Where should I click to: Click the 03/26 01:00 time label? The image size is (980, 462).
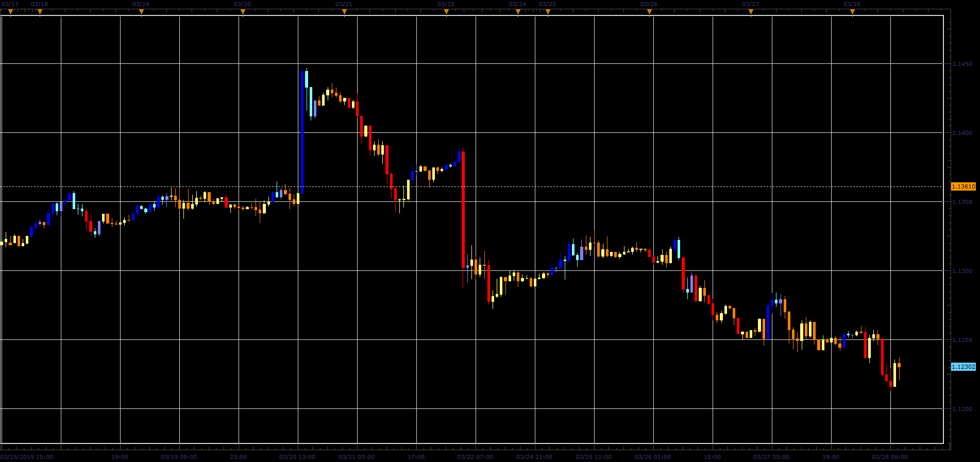coord(653,457)
